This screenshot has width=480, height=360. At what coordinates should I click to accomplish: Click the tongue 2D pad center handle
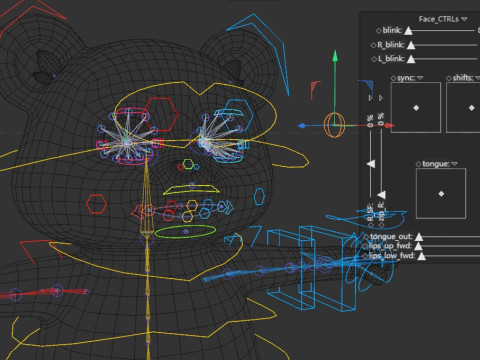pos(441,194)
